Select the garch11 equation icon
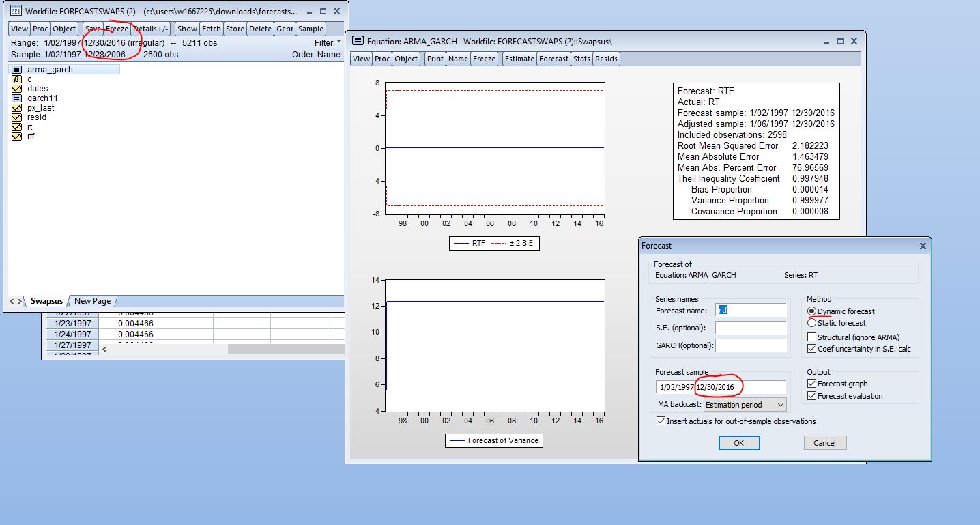Image resolution: width=980 pixels, height=525 pixels. click(x=17, y=98)
